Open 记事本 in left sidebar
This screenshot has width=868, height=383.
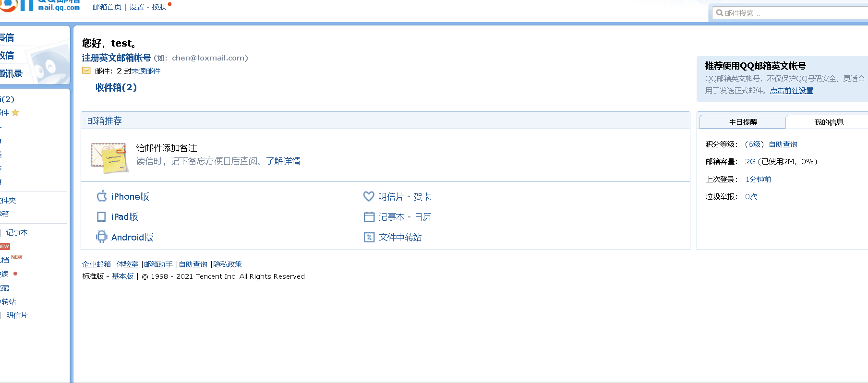click(17, 233)
